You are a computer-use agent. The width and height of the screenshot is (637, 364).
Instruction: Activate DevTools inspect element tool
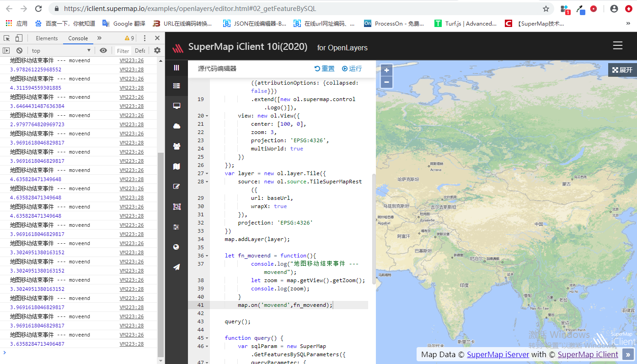point(6,38)
